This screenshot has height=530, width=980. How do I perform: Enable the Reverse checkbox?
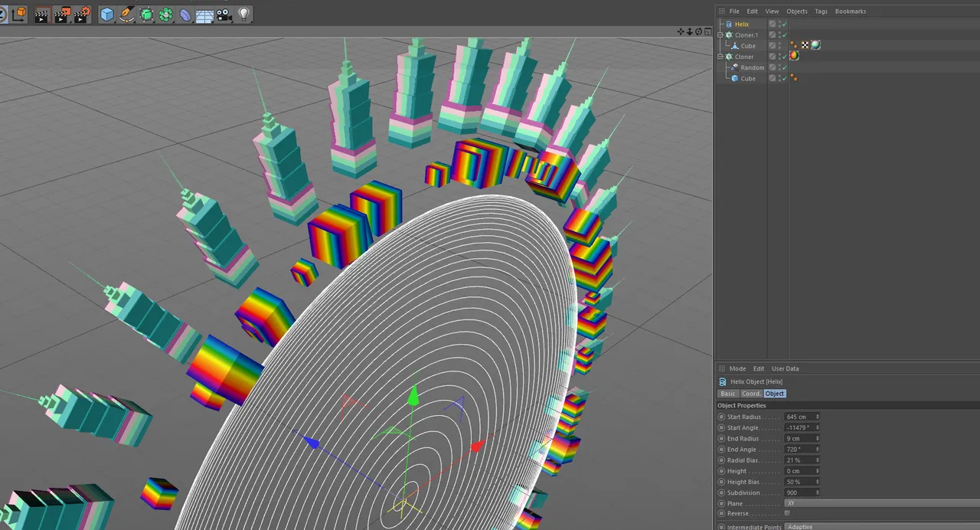click(788, 513)
